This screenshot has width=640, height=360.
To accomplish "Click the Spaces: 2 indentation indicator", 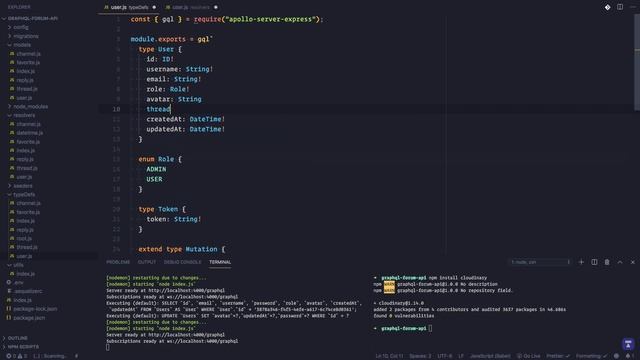I will tap(420, 356).
